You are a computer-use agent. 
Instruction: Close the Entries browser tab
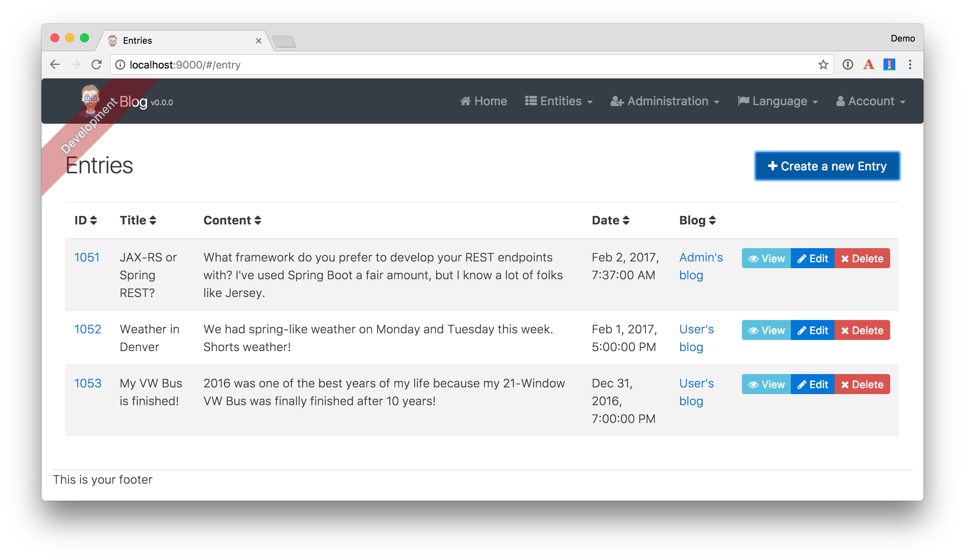(259, 41)
